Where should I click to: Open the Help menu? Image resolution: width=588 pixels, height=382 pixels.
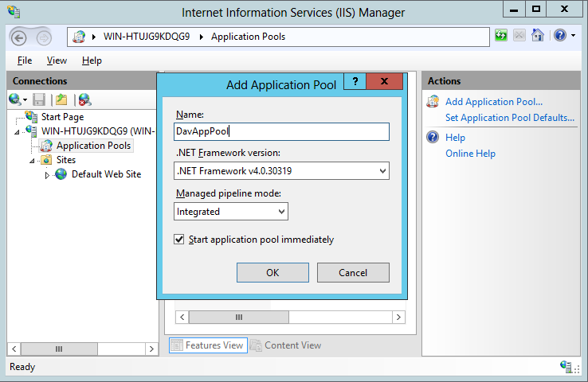coord(92,60)
